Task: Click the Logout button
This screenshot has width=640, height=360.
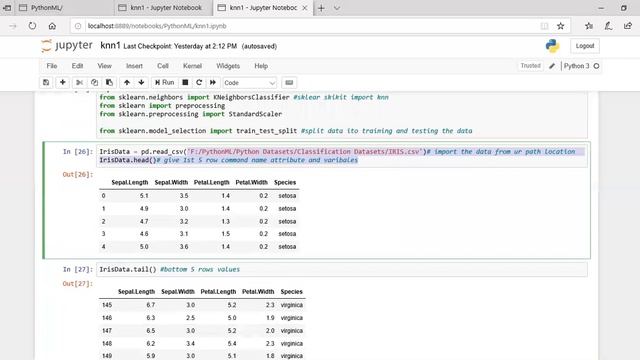Action: 585,46
